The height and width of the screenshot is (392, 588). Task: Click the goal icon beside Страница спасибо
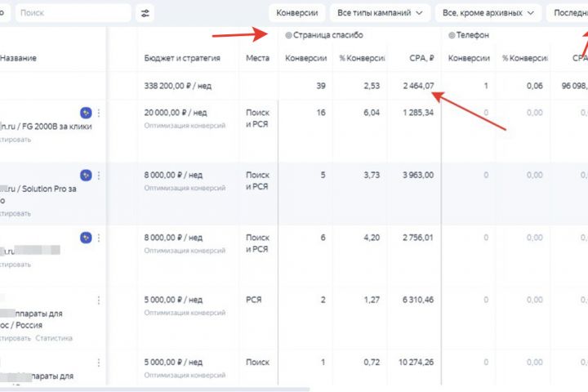pos(288,36)
